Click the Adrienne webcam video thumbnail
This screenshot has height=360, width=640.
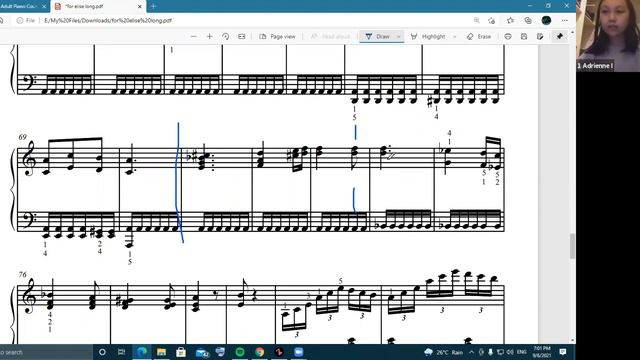pos(608,36)
